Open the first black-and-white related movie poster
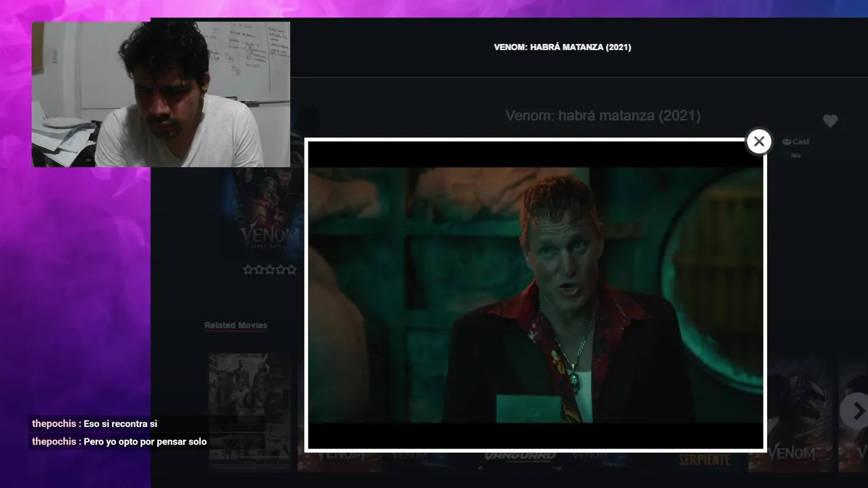This screenshot has height=488, width=868. point(250,411)
